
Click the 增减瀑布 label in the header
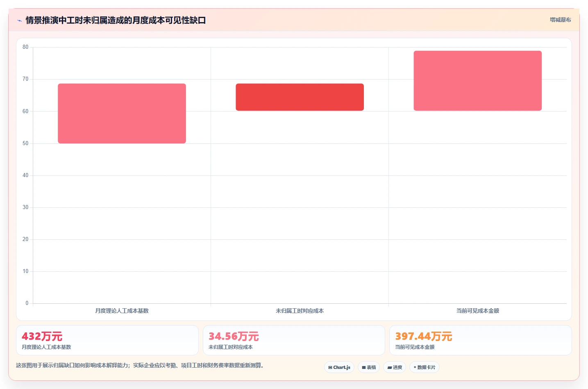(560, 20)
